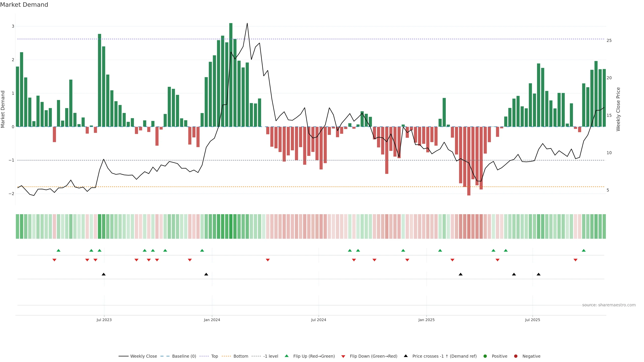Click the black Price crosses -1 legend triangle
Viewport: 644px width, 362px height.
(406, 356)
